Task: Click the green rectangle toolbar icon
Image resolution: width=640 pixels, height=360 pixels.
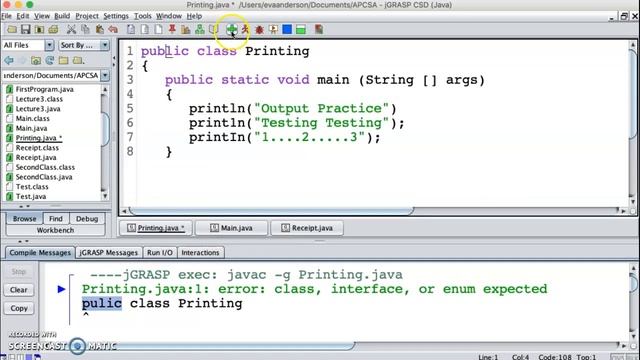Action: 301,29
